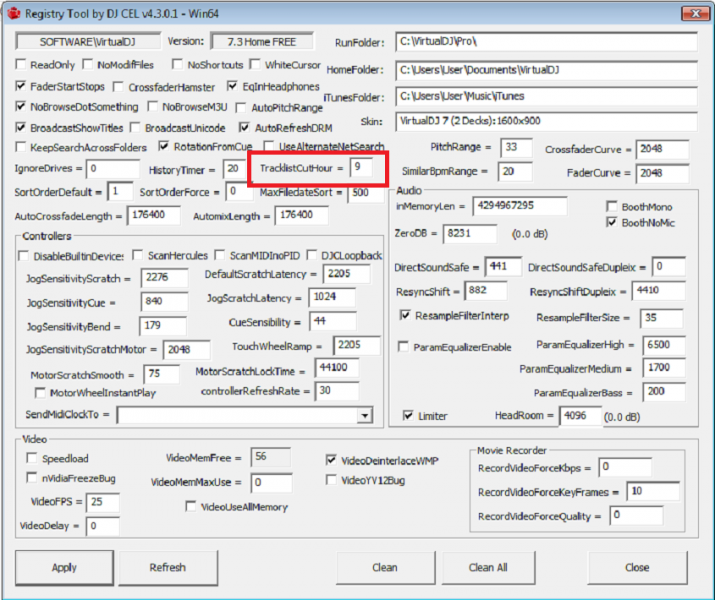The height and width of the screenshot is (600, 715).
Task: Enable nVidiaFreezeBug checkbox
Action: 32,478
